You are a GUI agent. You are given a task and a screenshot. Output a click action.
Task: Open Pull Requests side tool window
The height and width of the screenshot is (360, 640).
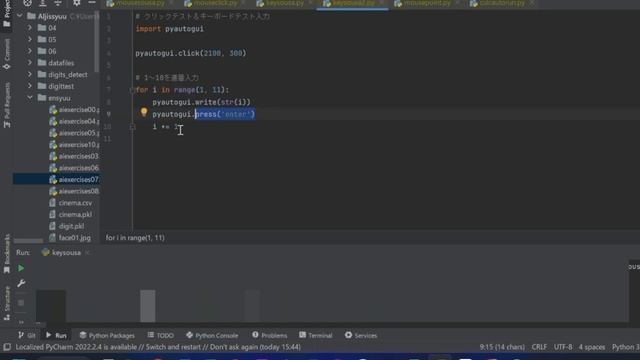point(7,105)
